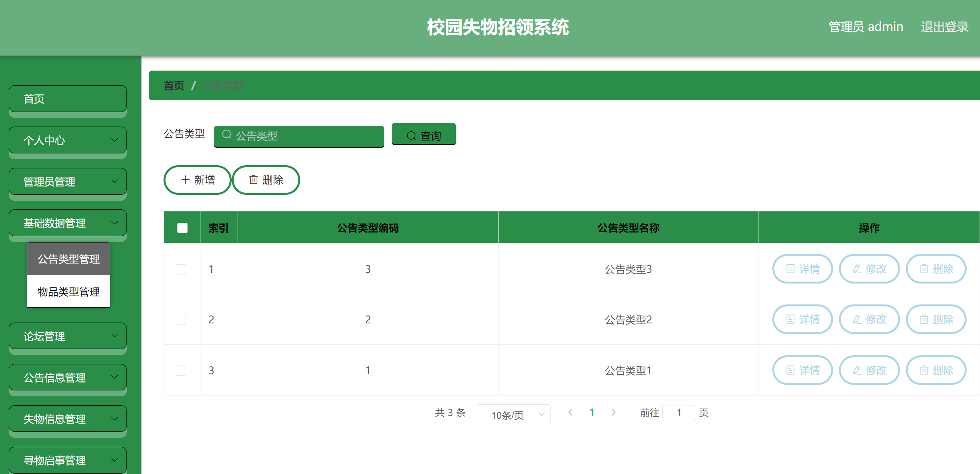Click the 查询 search button

424,134
